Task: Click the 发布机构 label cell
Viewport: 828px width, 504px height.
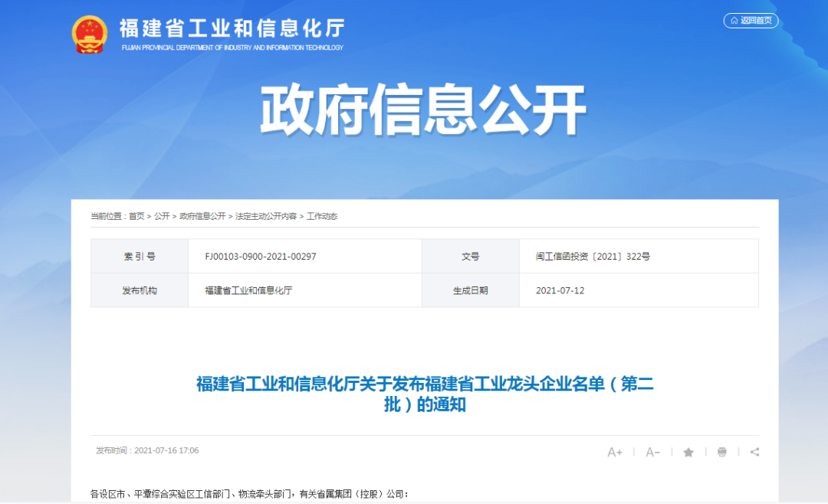Action: coord(140,290)
